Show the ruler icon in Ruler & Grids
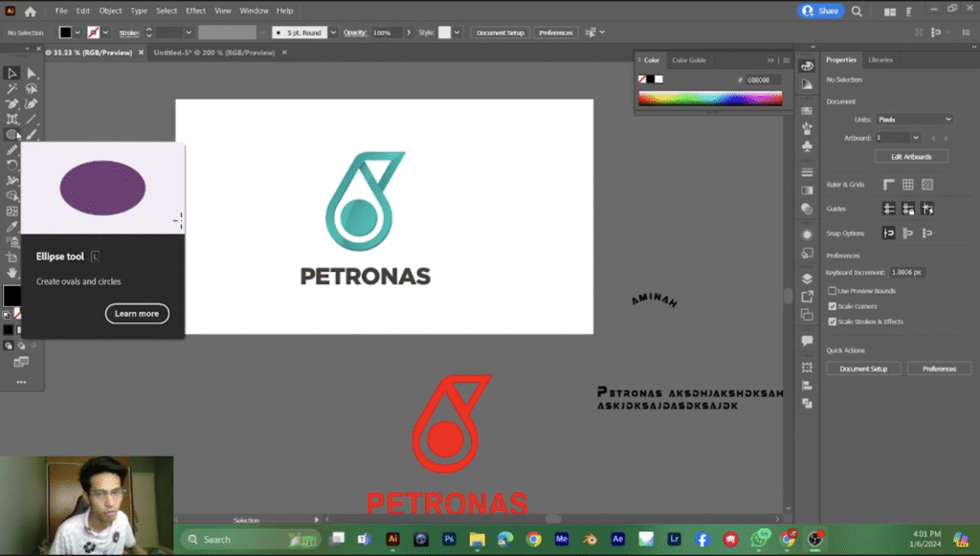Screen dimensions: 980x556 [x=889, y=184]
